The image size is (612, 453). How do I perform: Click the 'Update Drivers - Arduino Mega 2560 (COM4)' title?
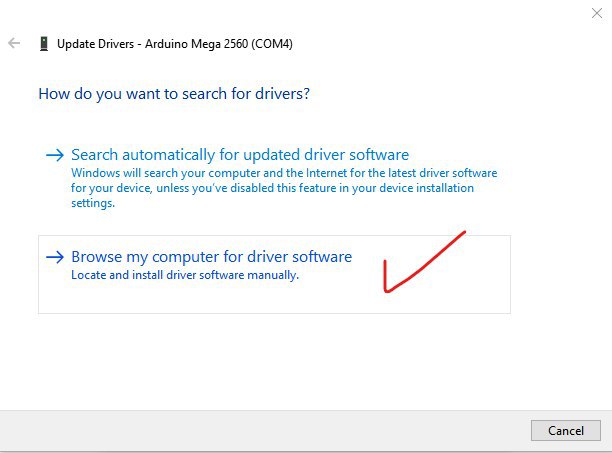coord(175,44)
